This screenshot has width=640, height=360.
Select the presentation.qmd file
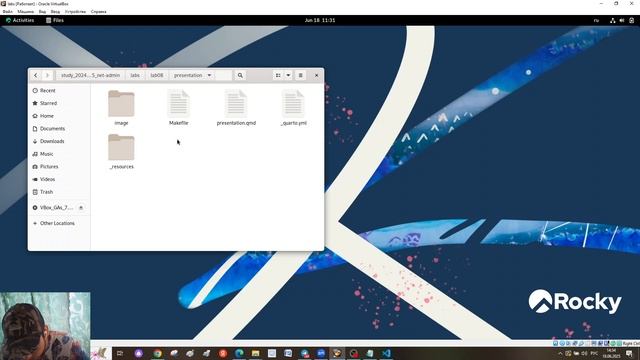click(x=236, y=108)
